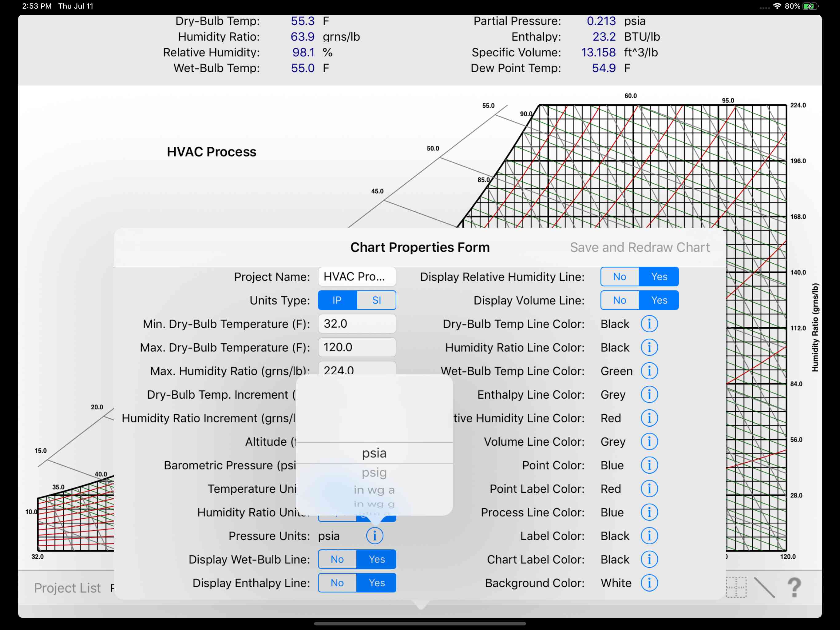Turn on Display Wet-Bulb Line
This screenshot has height=630, width=840.
(376, 559)
